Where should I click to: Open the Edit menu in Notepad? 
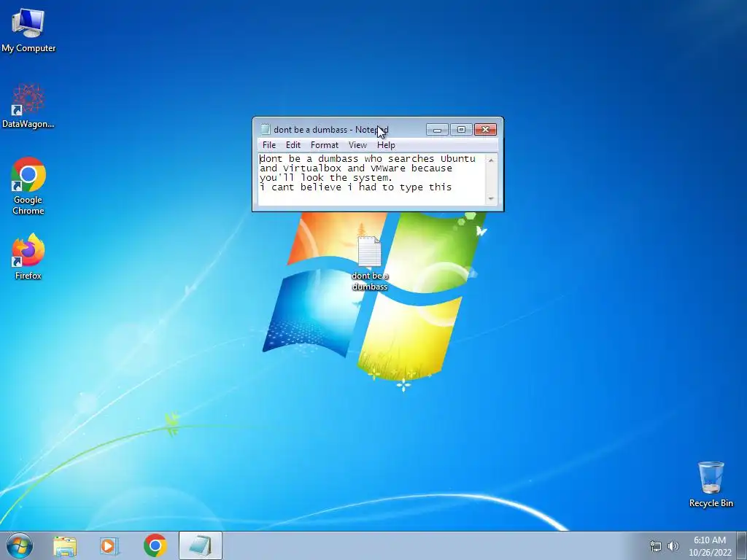click(x=293, y=145)
